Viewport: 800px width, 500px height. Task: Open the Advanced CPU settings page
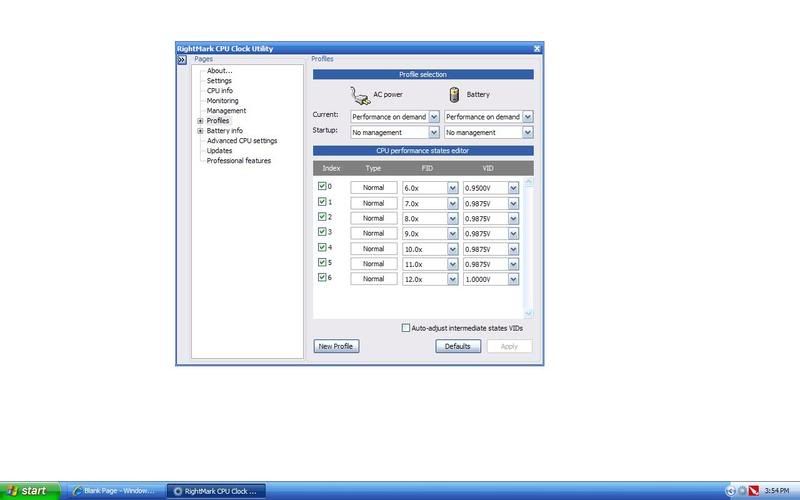click(x=242, y=140)
